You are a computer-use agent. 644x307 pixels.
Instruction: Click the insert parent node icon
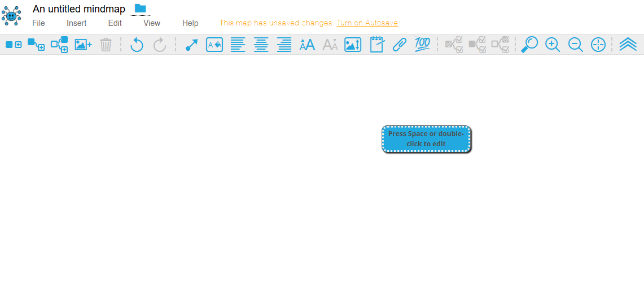click(59, 45)
